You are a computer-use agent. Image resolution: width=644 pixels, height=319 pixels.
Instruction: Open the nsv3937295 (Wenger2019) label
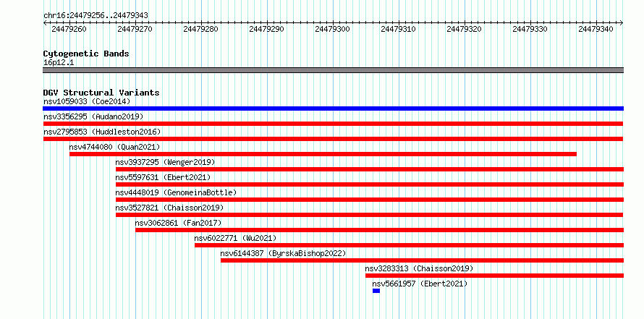click(x=165, y=162)
